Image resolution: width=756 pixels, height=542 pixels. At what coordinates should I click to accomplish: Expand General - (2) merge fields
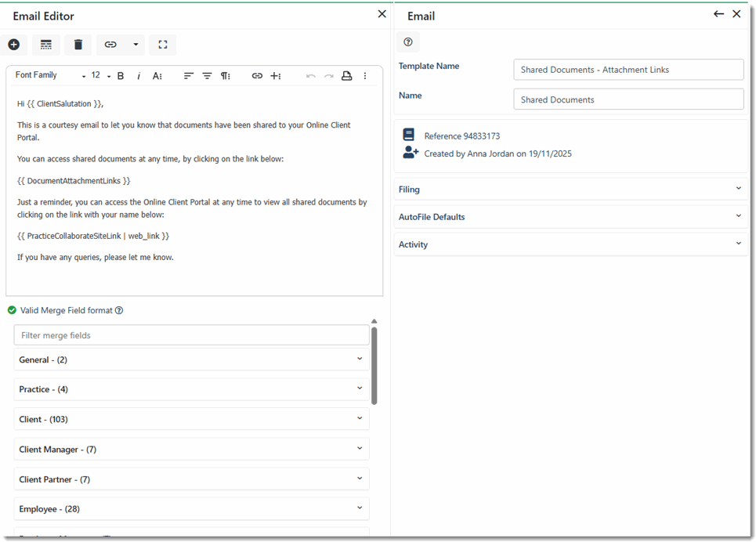(x=191, y=360)
